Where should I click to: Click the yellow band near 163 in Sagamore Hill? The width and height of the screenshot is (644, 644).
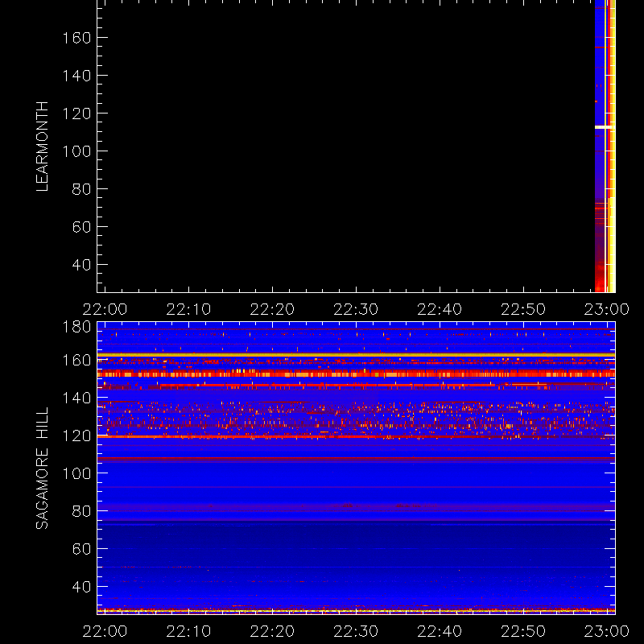[x=356, y=355]
